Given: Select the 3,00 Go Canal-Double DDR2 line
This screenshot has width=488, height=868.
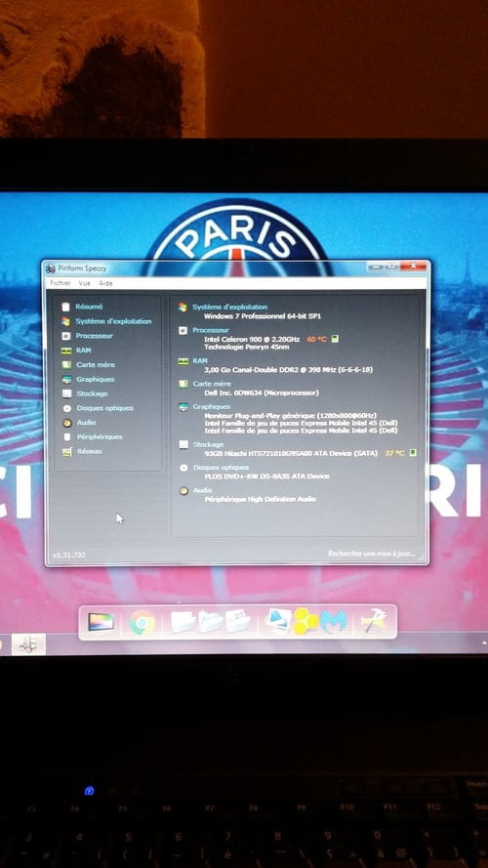Looking at the screenshot, I should [288, 369].
